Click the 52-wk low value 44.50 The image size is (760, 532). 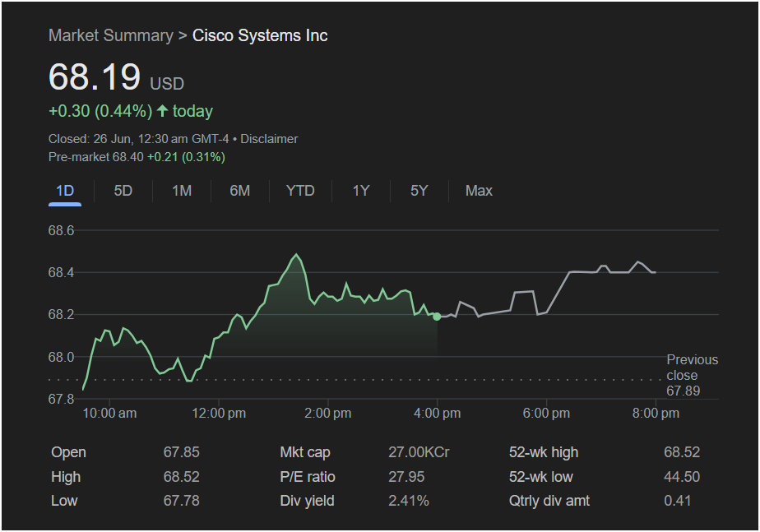coord(682,477)
